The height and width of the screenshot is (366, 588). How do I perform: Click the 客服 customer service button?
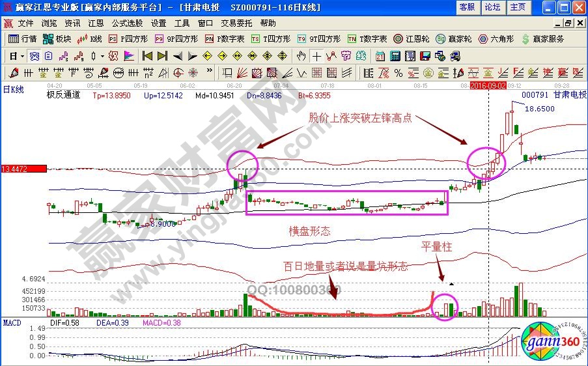coord(467,7)
